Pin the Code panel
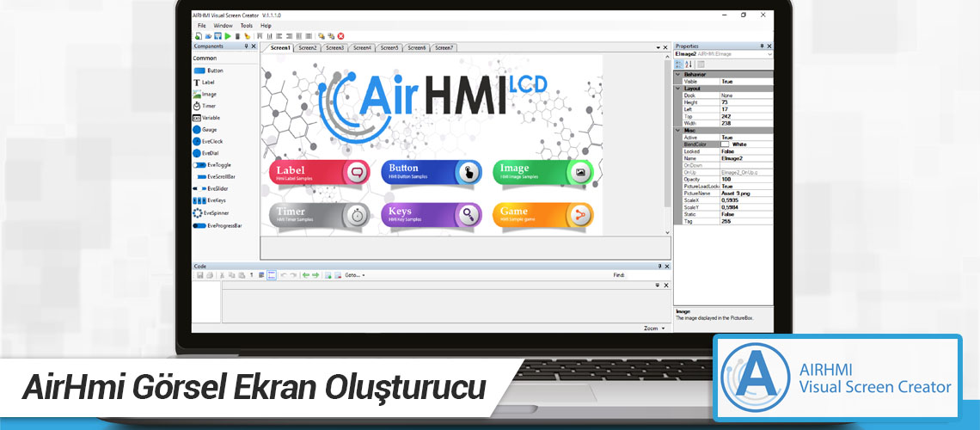This screenshot has height=430, width=980. pos(658,267)
